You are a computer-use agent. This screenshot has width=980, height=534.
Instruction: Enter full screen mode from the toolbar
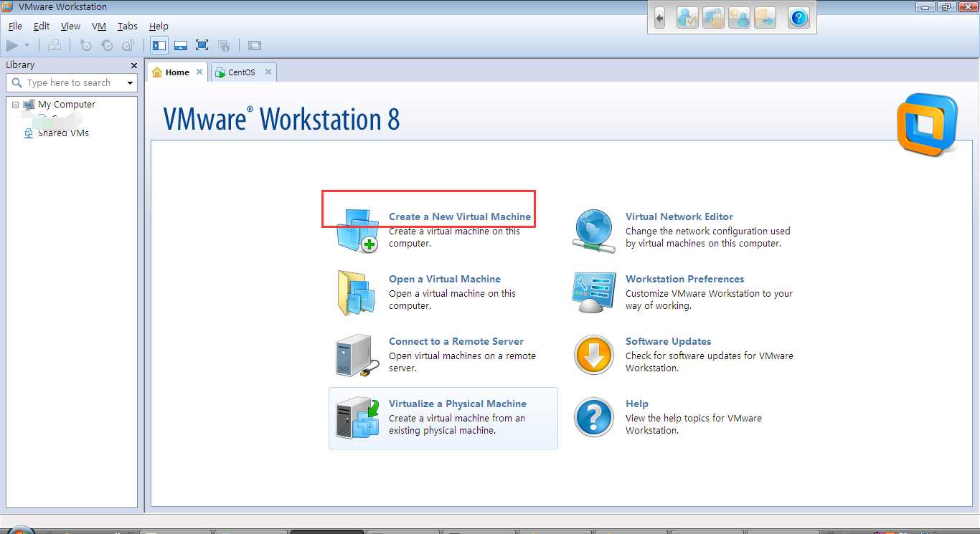click(x=202, y=45)
